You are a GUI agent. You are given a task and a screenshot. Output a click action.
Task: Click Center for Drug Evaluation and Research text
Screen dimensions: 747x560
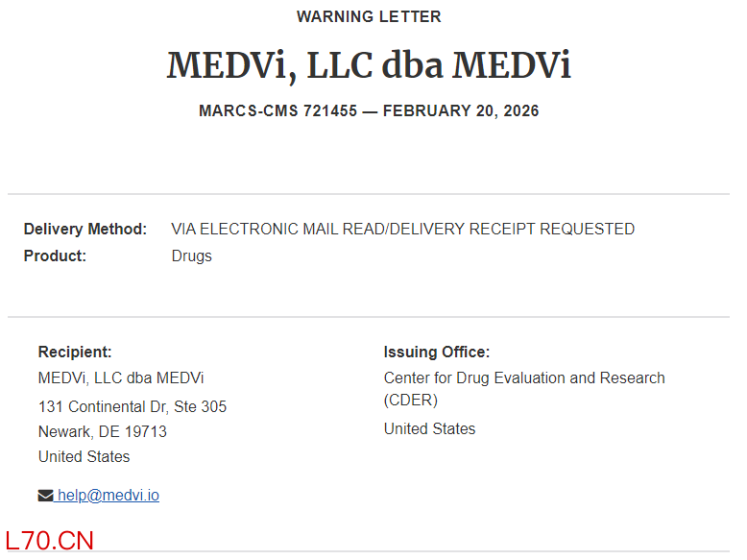[524, 377]
